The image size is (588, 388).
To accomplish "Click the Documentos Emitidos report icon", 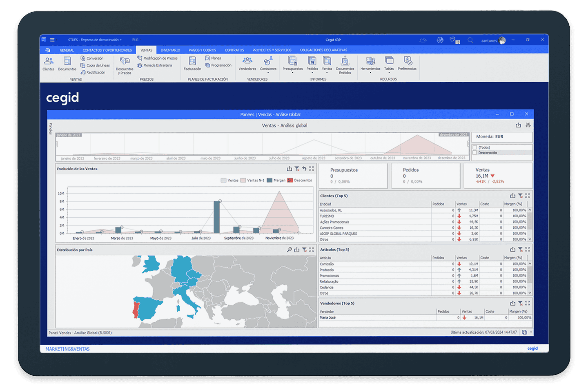I will 345,64.
